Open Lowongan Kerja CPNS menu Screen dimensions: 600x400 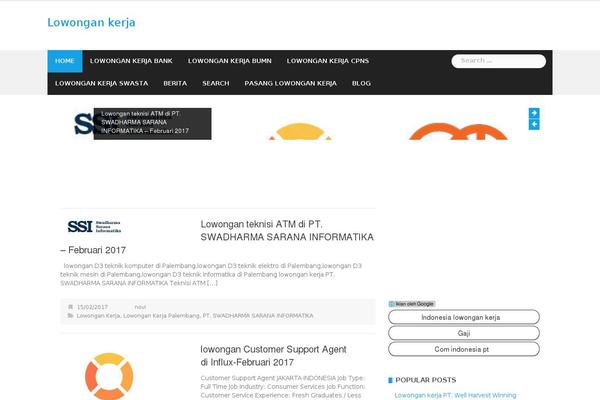point(328,61)
